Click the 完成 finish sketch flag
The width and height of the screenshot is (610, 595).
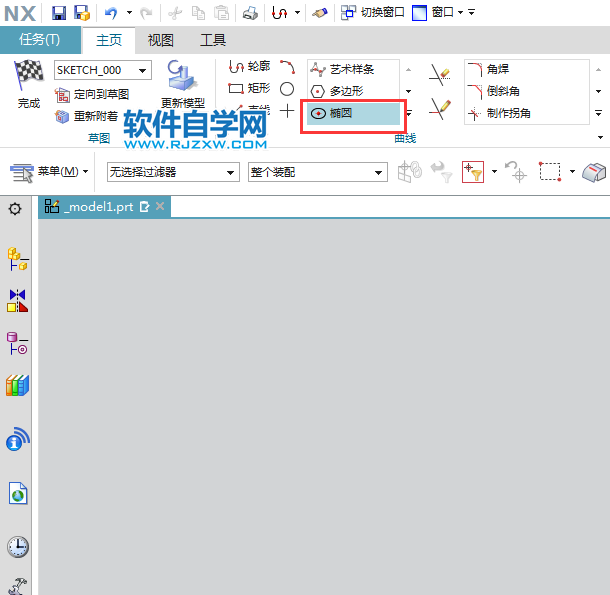(x=29, y=84)
